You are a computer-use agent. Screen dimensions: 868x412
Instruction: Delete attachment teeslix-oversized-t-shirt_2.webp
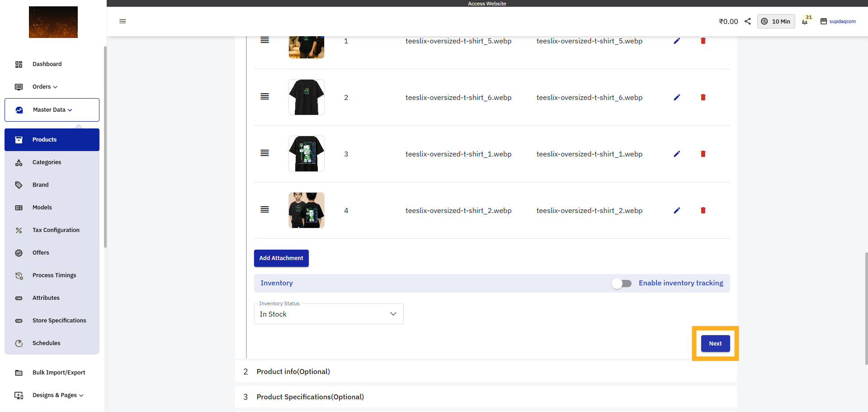point(703,210)
